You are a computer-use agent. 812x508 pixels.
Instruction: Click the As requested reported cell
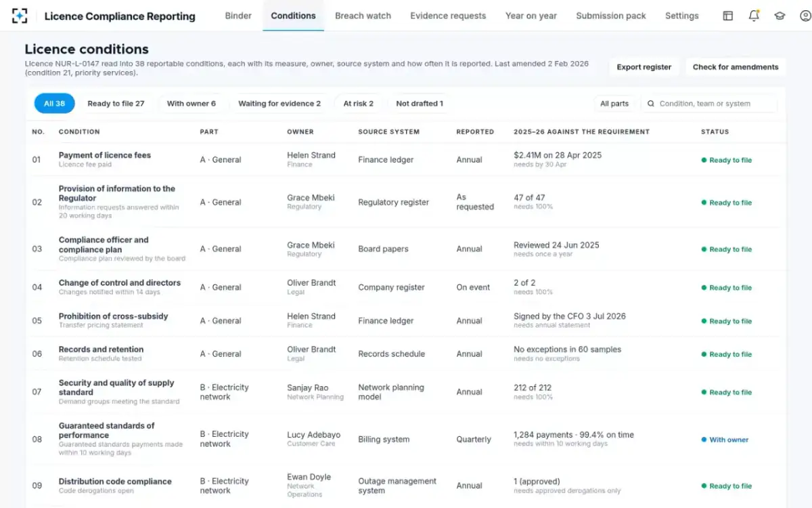coord(475,202)
